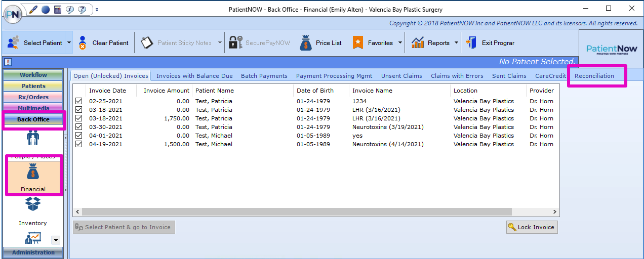Click the Select Patient icon
Image resolution: width=644 pixels, height=259 pixels.
pos(14,42)
